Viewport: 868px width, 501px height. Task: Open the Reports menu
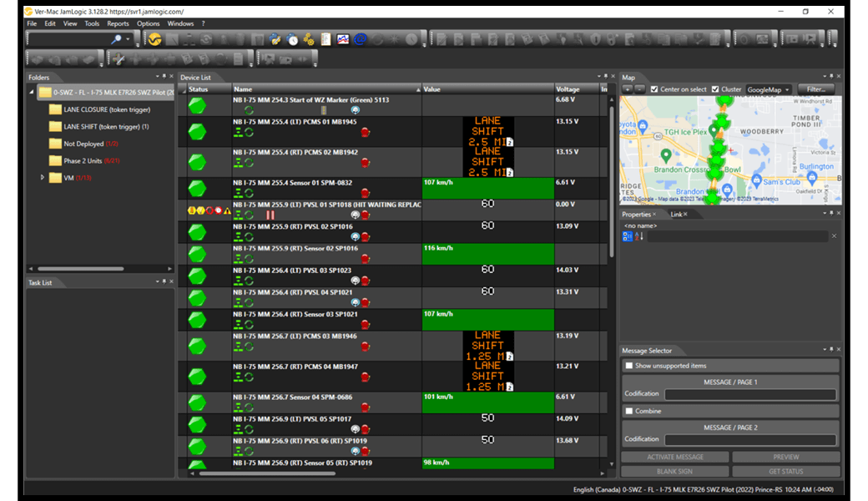118,23
